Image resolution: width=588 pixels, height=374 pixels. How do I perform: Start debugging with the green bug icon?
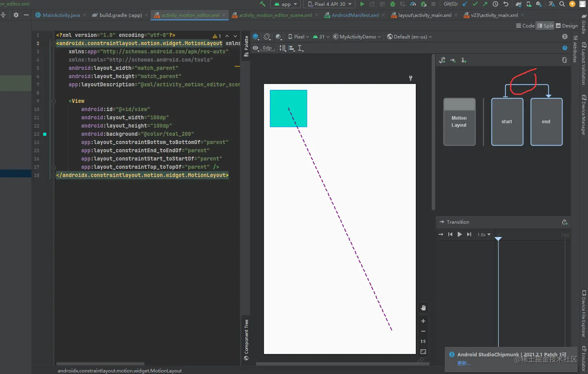pyautogui.click(x=392, y=4)
